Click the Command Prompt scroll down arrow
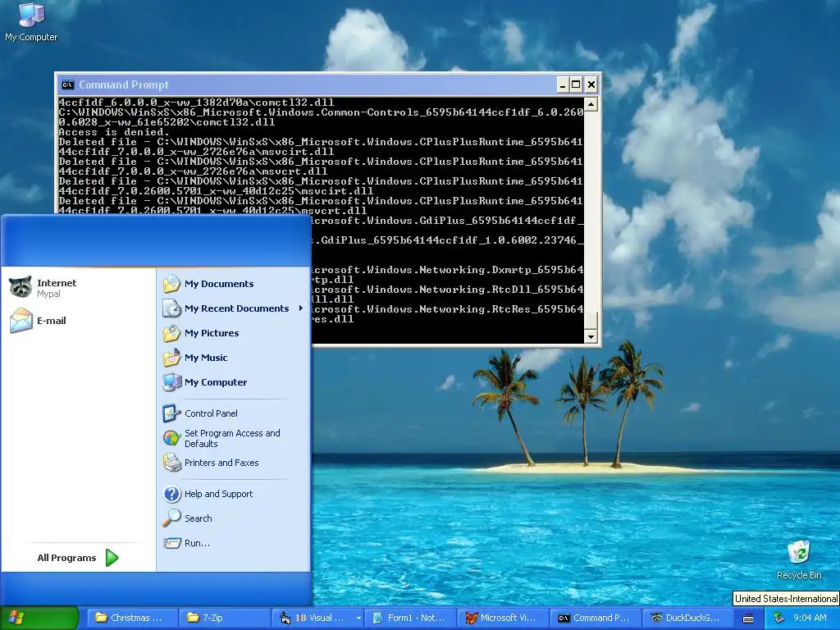The image size is (840, 630). tap(591, 336)
